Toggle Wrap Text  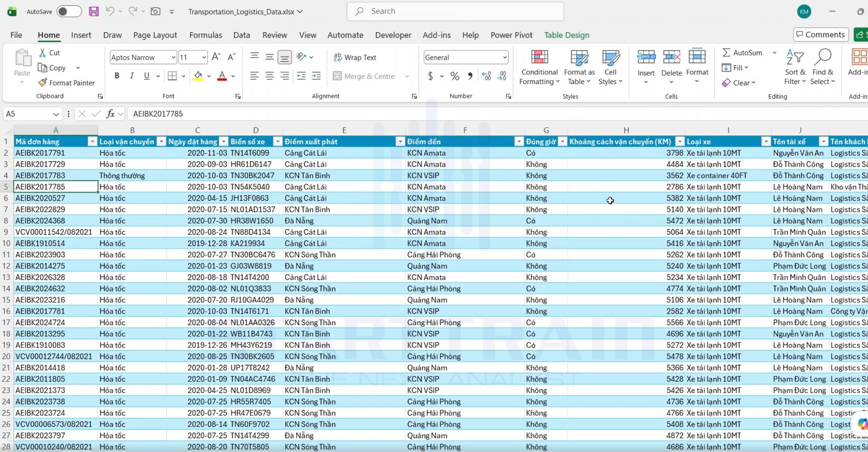(355, 57)
